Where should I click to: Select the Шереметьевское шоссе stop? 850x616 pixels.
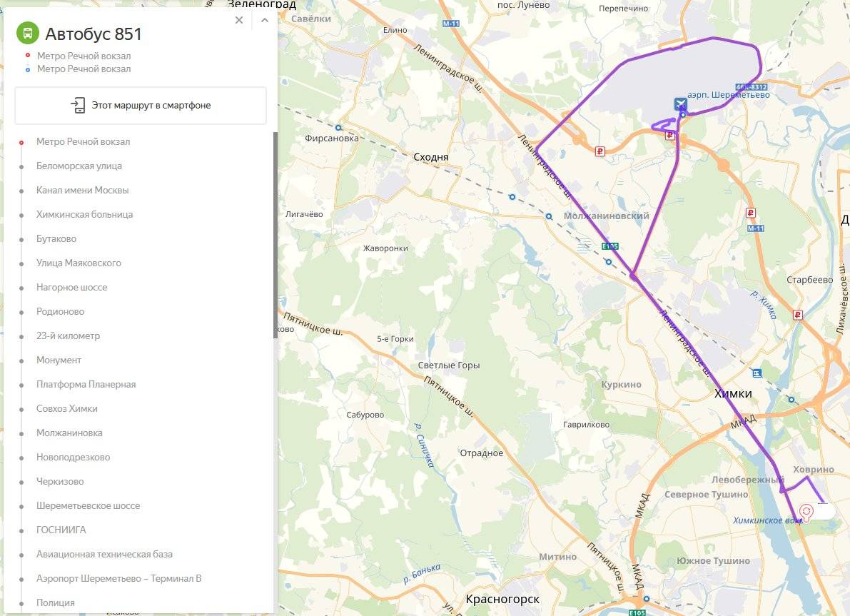click(x=88, y=506)
